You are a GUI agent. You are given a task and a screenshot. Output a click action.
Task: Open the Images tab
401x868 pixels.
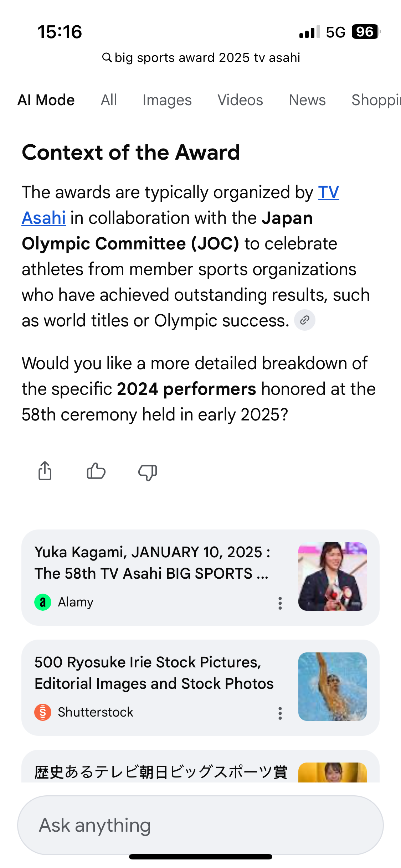(167, 100)
